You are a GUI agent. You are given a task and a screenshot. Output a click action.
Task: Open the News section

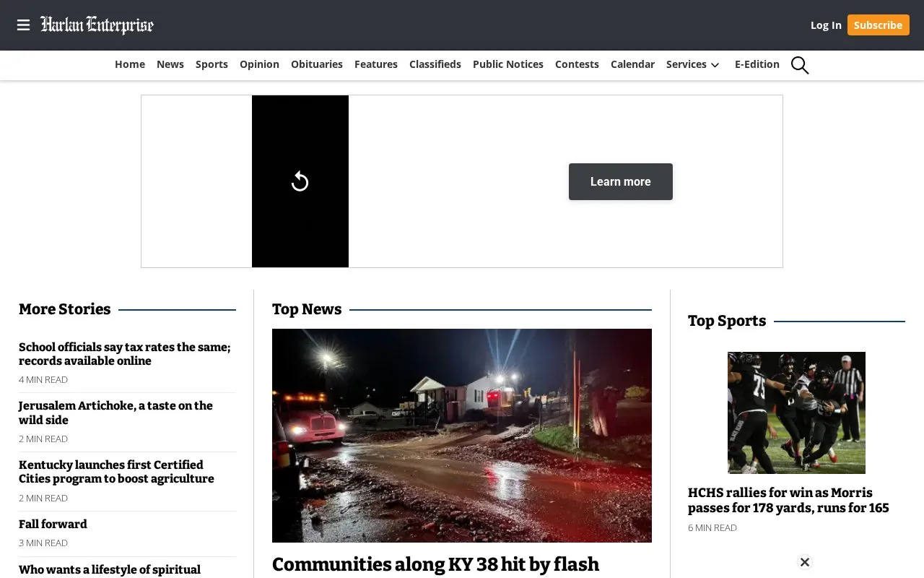pyautogui.click(x=170, y=64)
